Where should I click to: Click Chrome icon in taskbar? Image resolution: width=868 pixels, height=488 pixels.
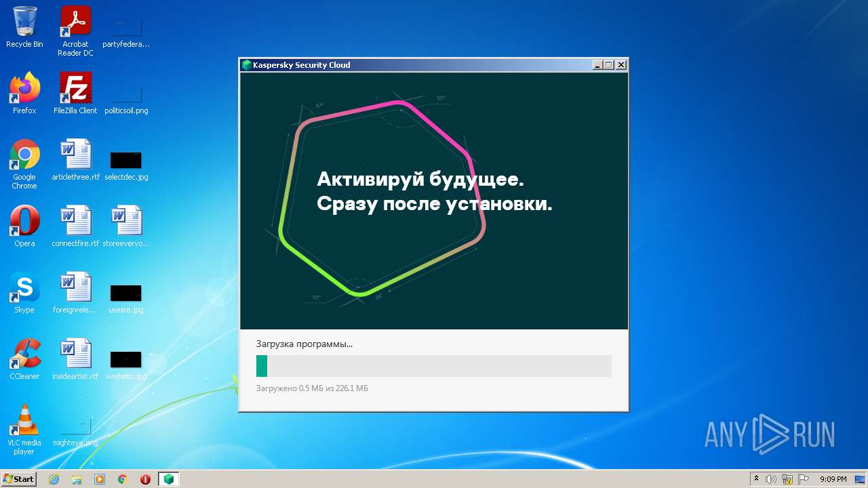(123, 479)
